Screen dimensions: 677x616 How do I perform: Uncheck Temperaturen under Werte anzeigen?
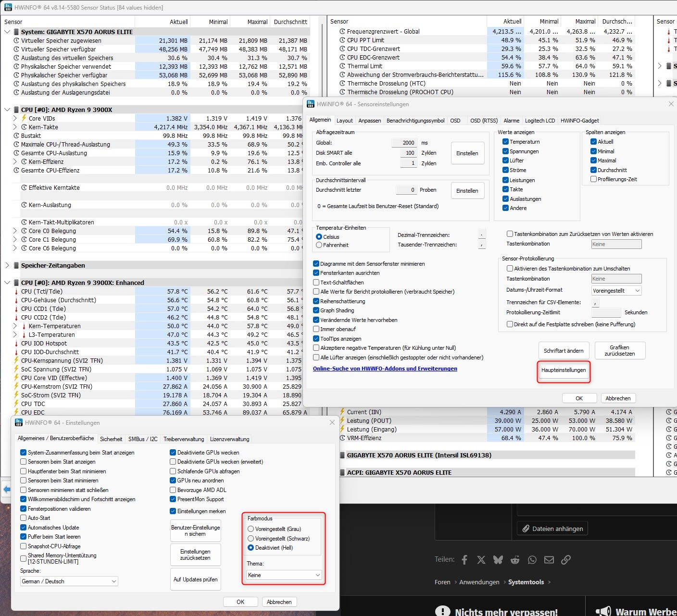[x=505, y=142]
